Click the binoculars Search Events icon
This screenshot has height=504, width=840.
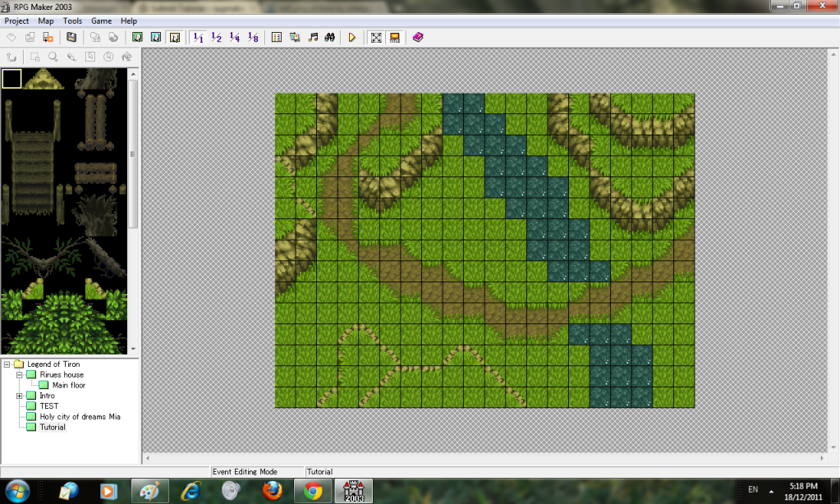(x=330, y=38)
